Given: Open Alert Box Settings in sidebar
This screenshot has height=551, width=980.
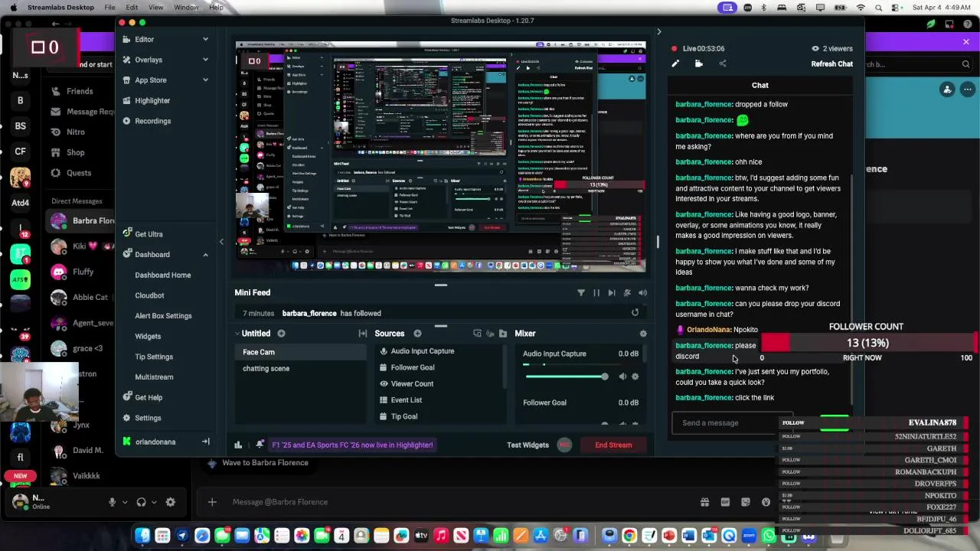Looking at the screenshot, I should (163, 315).
